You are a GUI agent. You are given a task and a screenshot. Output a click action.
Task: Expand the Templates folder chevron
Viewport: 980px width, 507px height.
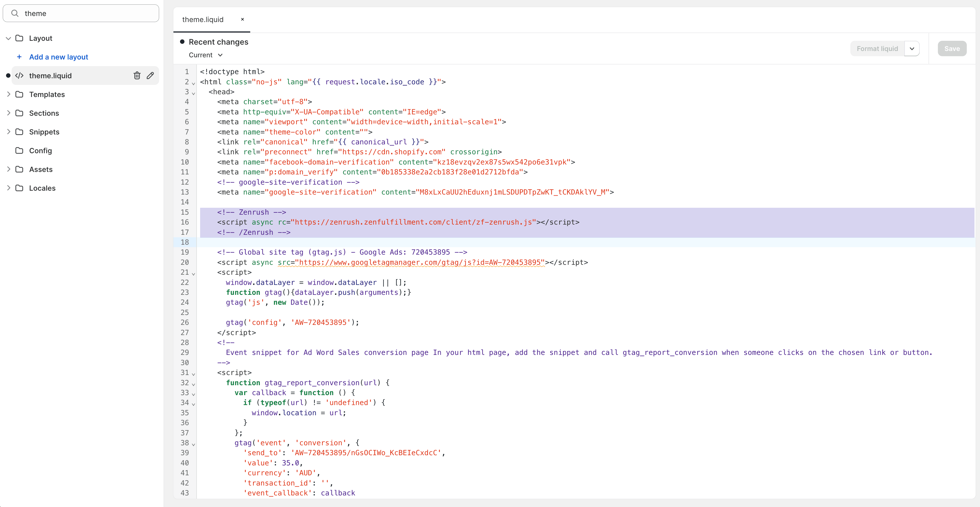coord(8,94)
